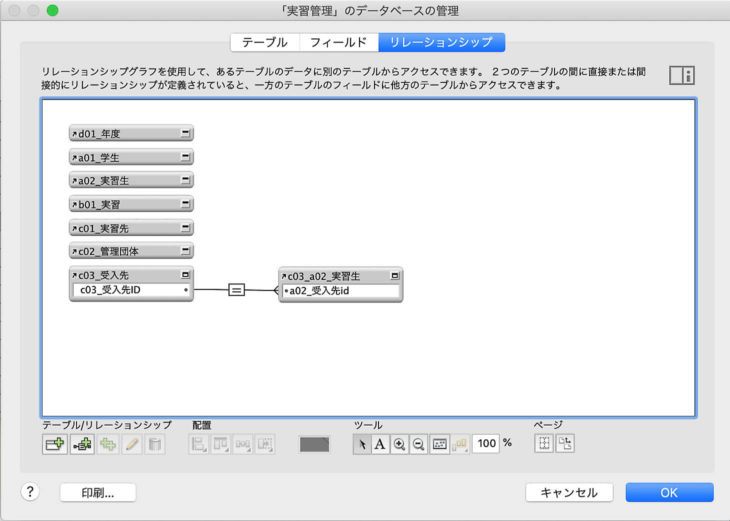This screenshot has width=730, height=521.
Task: Select the c03_受入先ID field row
Action: [131, 290]
